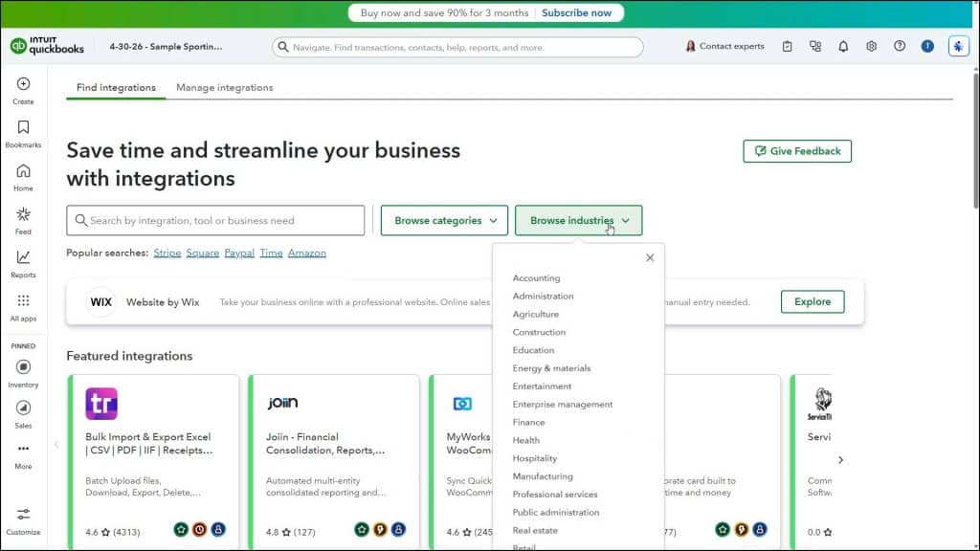
Task: Open the MyWorks WooCommerce app logo
Action: pos(462,404)
